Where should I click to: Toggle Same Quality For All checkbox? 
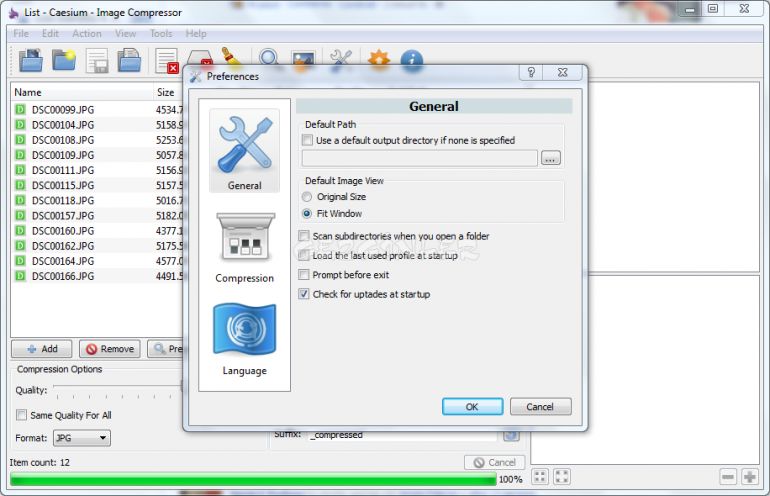tap(22, 415)
